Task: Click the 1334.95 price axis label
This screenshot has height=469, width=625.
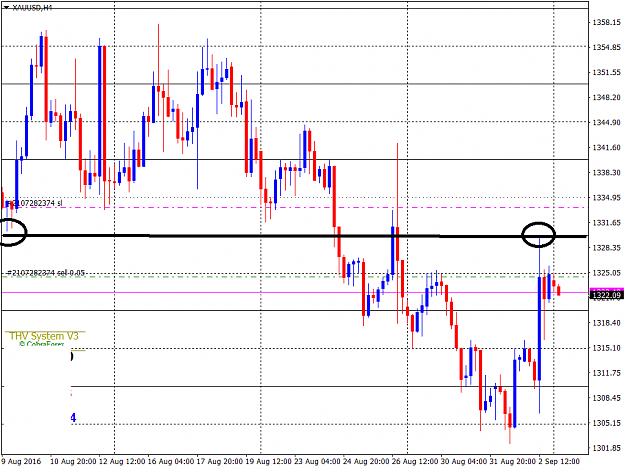Action: point(606,198)
